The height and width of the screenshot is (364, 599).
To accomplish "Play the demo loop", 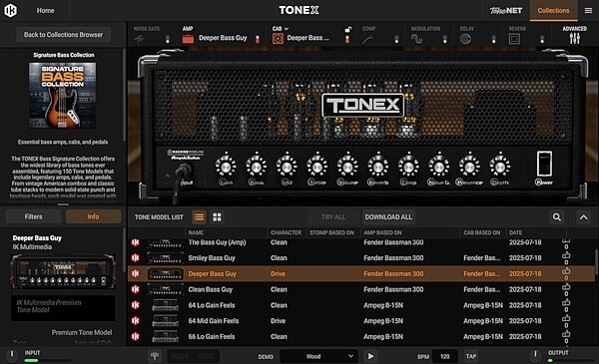I will tap(370, 356).
